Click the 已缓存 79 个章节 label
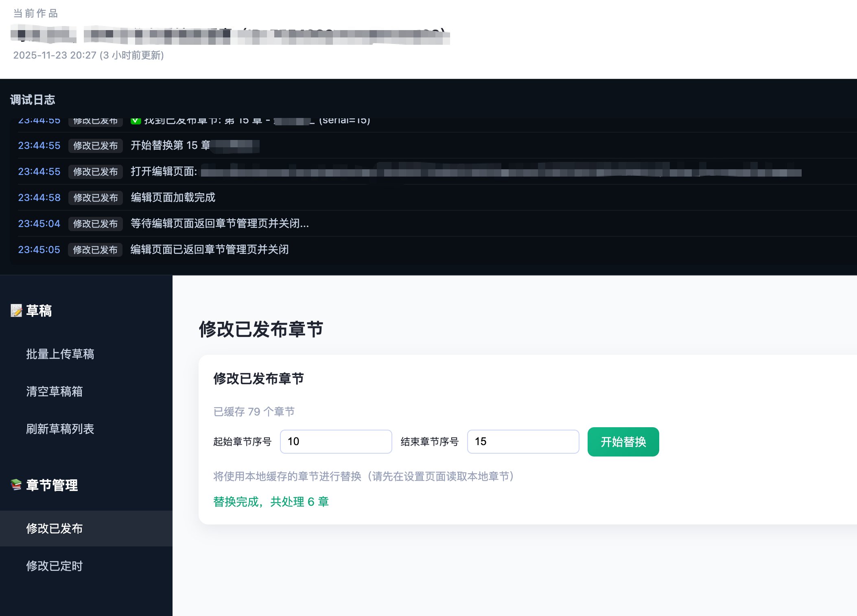The width and height of the screenshot is (857, 616). tap(254, 411)
